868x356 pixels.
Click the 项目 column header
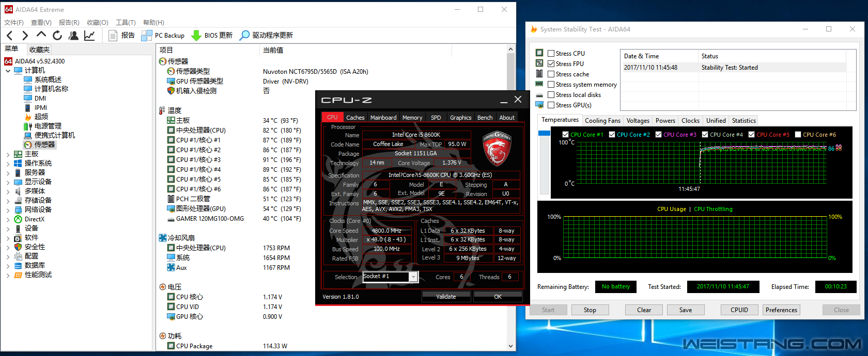[208, 50]
